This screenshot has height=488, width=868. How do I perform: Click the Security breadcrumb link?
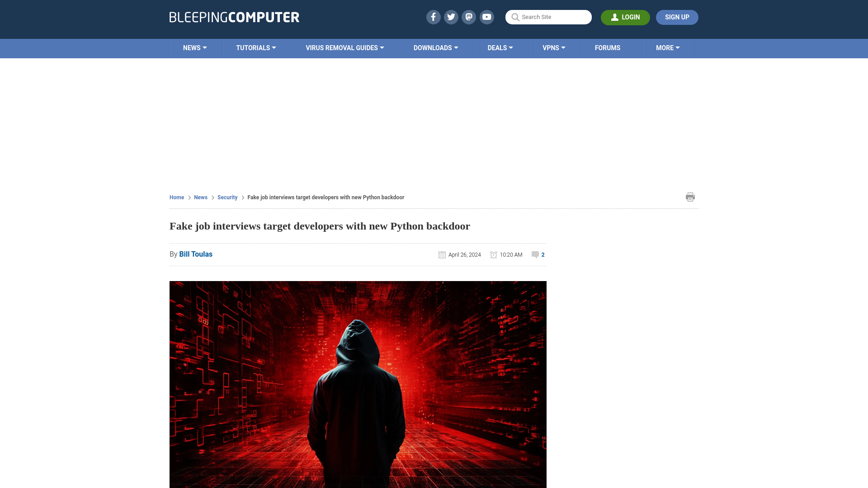227,197
